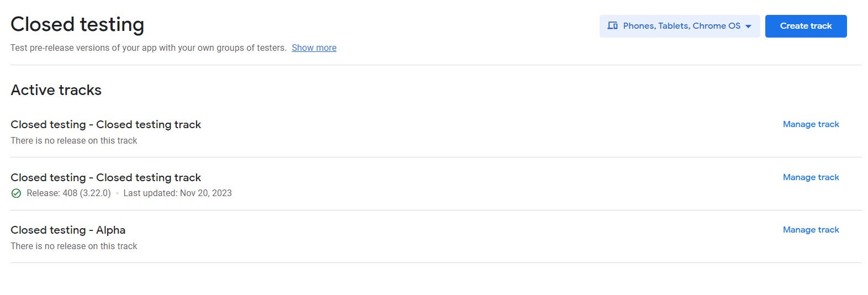
Task: Click the no-release message under the first track
Action: 74,141
